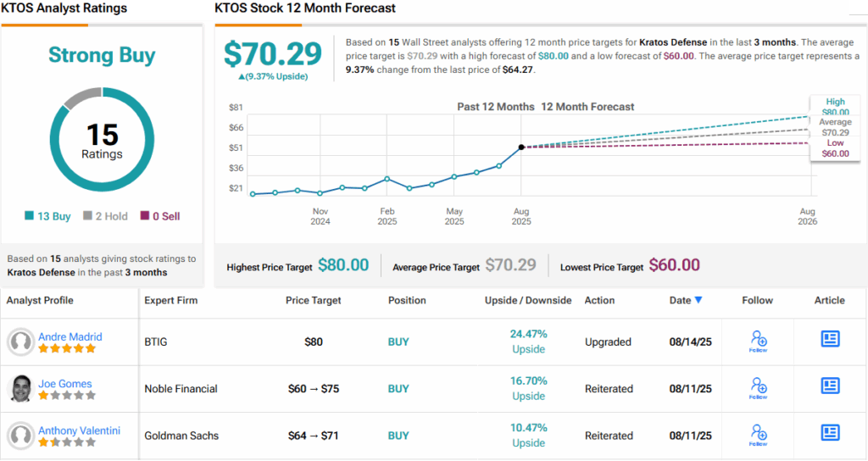Image resolution: width=868 pixels, height=461 pixels.
Task: Follow analyst Anthony Valentini
Action: click(x=759, y=435)
